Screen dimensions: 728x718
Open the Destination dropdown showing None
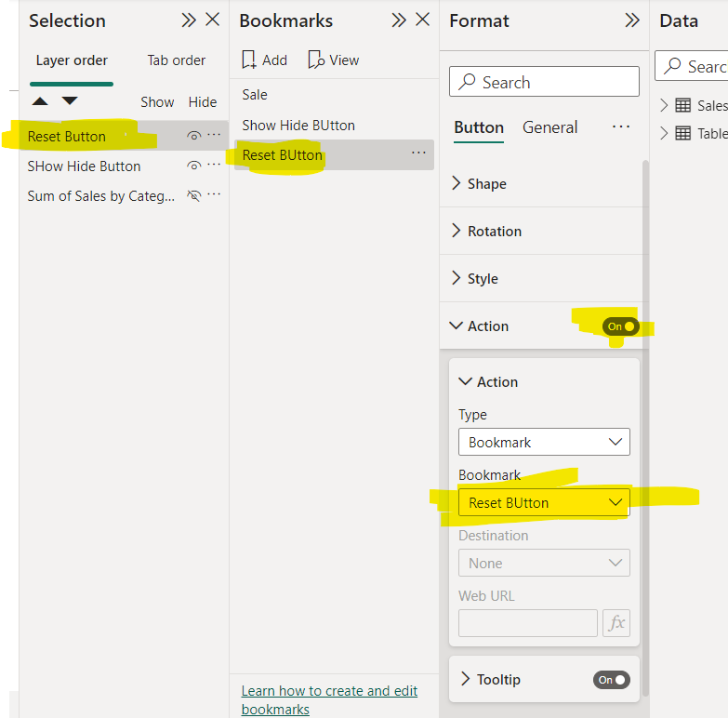click(544, 563)
